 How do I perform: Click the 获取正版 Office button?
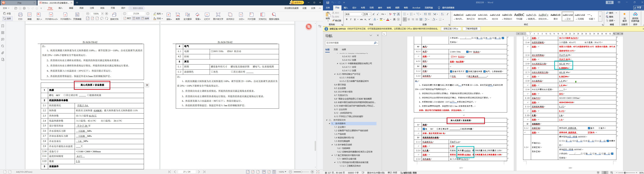[451, 29]
